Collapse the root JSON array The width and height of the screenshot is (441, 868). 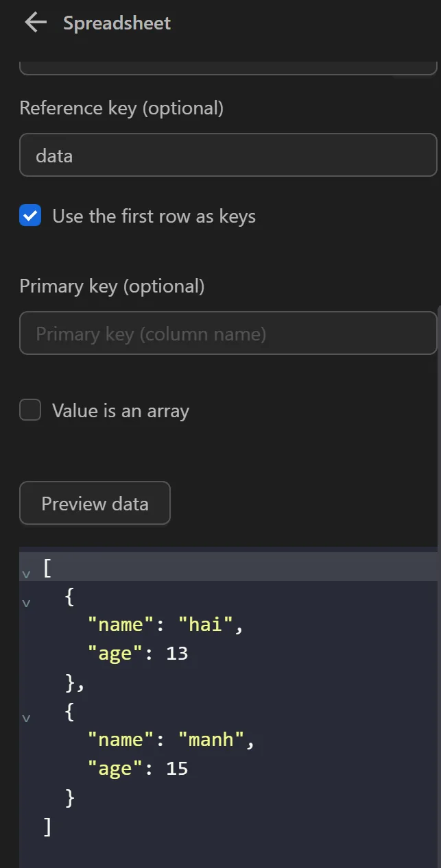[26, 574]
